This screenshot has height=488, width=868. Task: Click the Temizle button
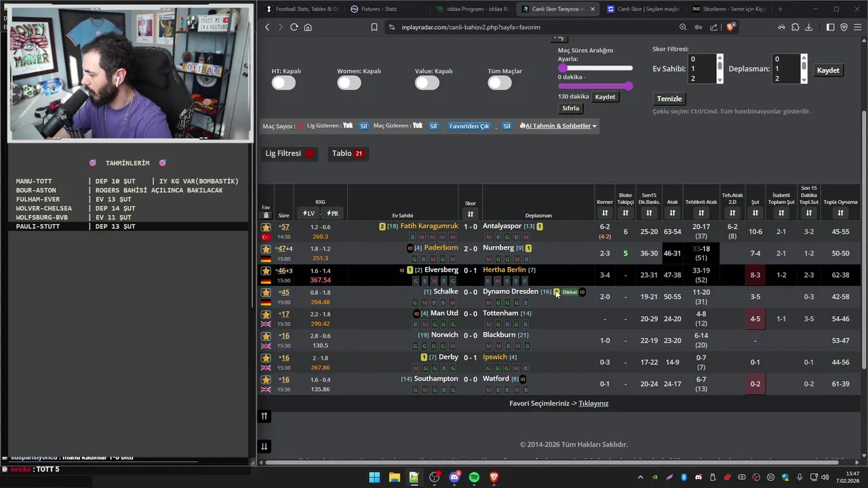click(x=669, y=99)
